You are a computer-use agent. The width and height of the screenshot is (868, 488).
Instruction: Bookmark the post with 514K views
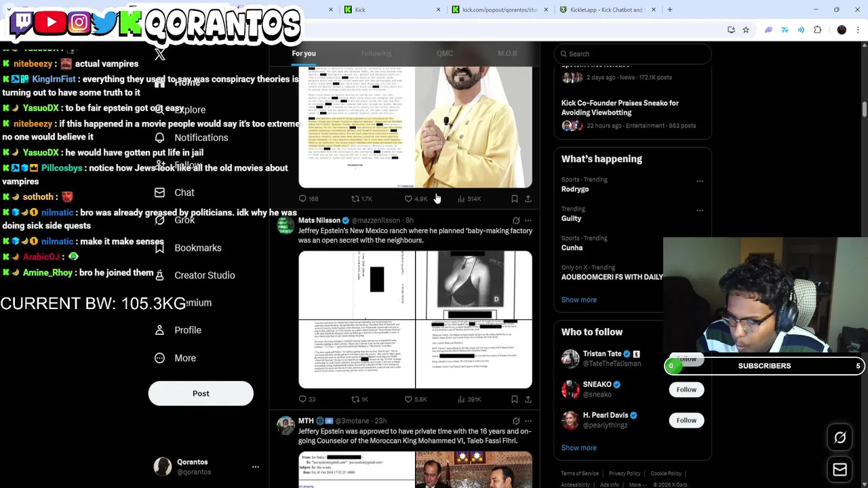[x=515, y=199]
